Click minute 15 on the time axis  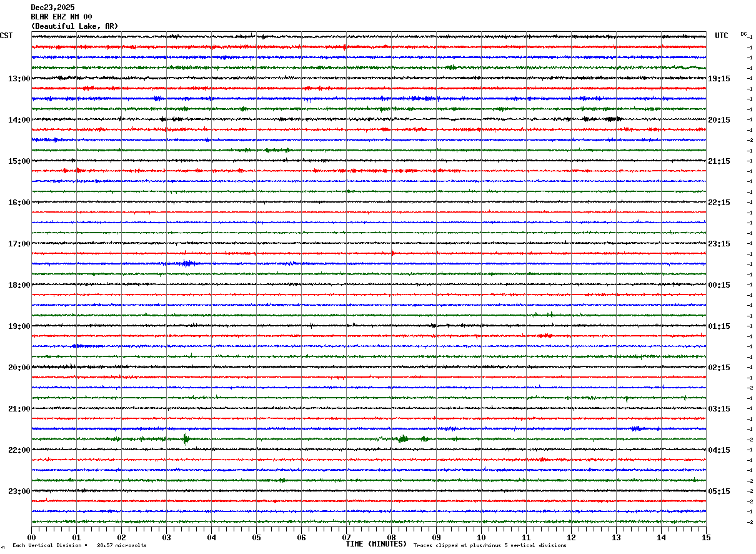click(x=706, y=537)
